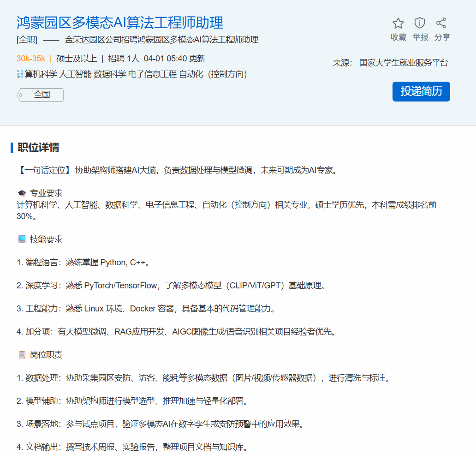The height and width of the screenshot is (454, 476).
Task: Open the job title 鸿蒙园区多模态AI算法工程师助理
Action: tap(120, 22)
